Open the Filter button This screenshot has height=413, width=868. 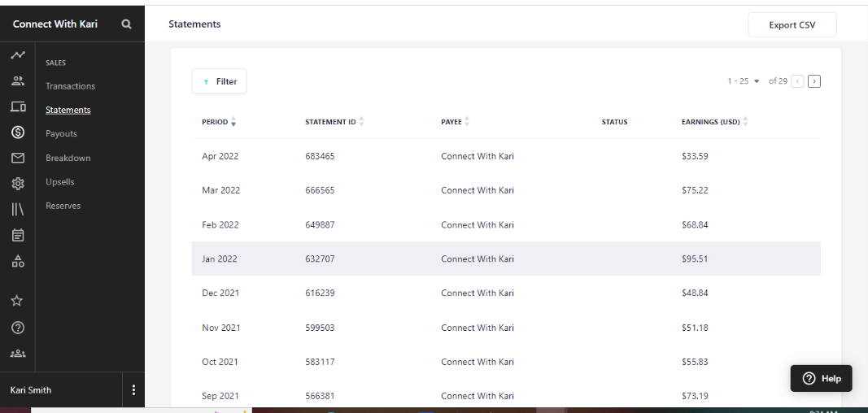click(219, 81)
